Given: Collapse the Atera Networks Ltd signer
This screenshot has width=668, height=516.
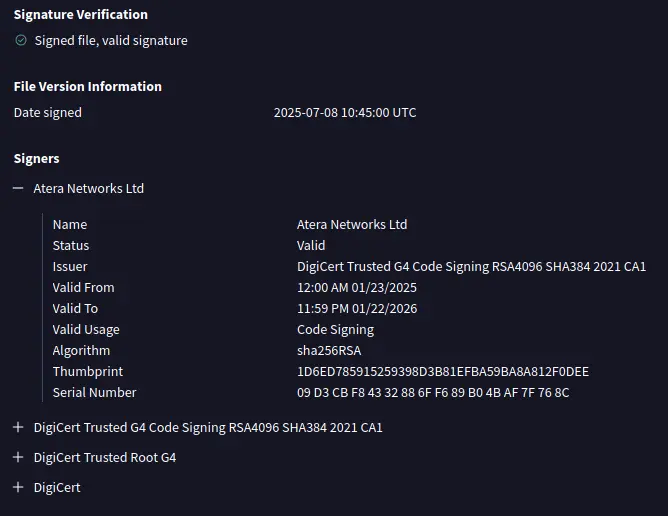Looking at the screenshot, I should coord(18,188).
